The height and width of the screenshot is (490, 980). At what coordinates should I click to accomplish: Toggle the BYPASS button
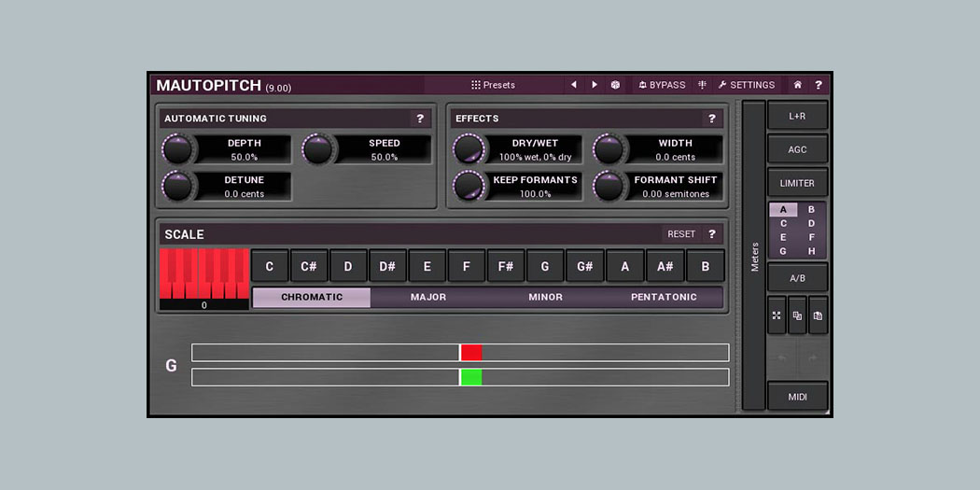coord(662,85)
